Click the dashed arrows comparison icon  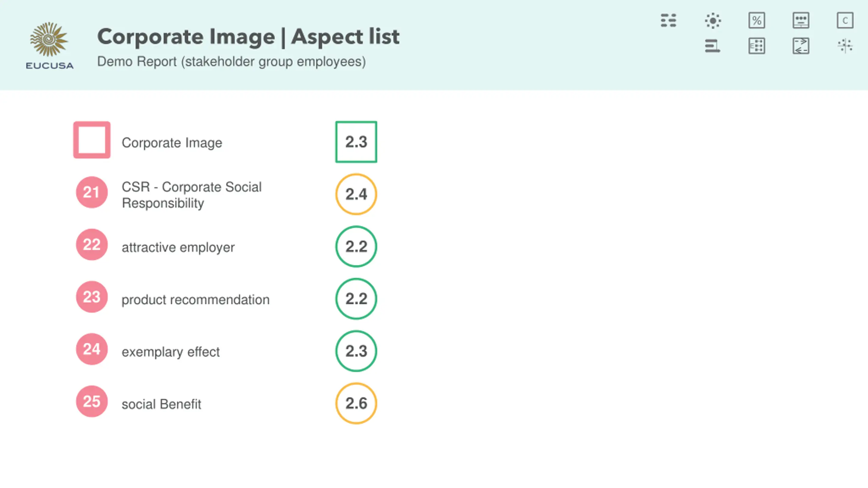click(801, 46)
